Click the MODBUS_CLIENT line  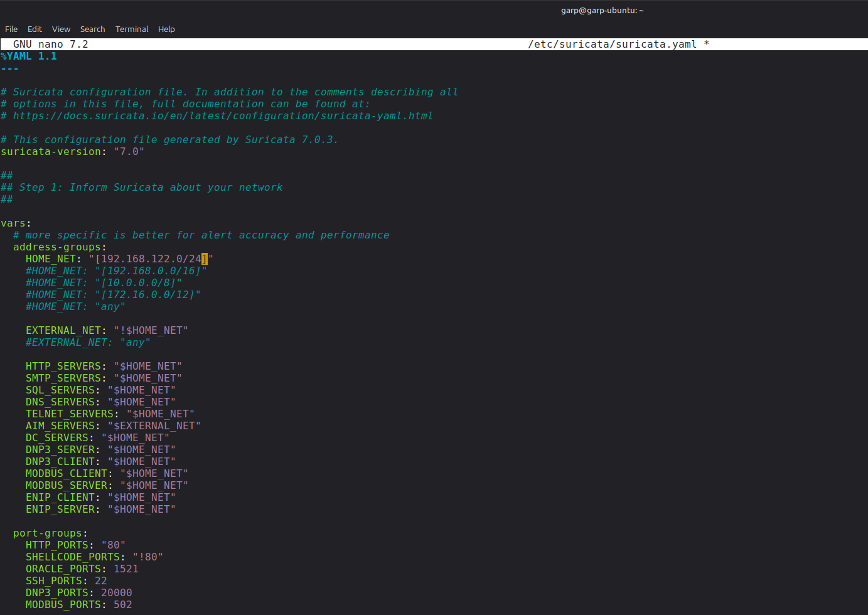pyautogui.click(x=107, y=474)
